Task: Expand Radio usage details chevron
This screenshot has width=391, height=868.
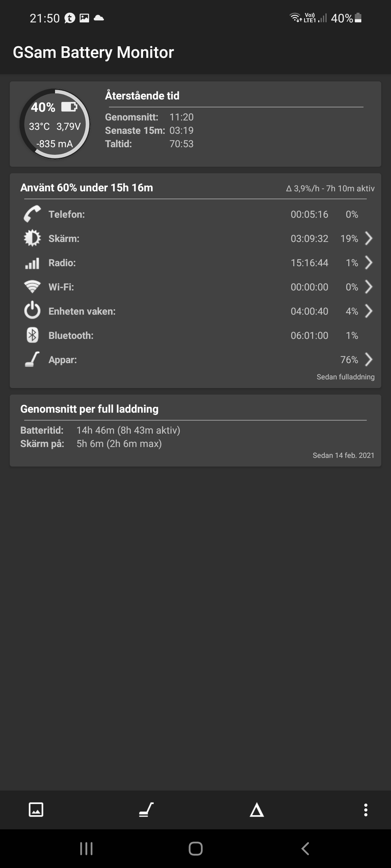Action: click(369, 263)
